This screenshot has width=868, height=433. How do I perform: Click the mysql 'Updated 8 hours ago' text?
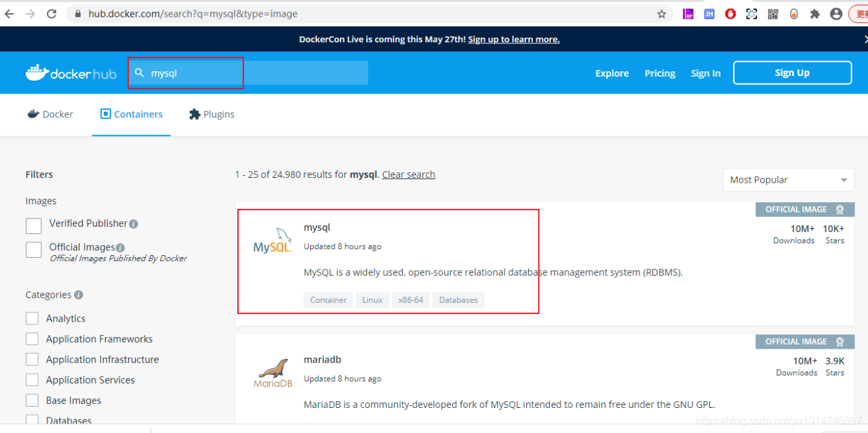[342, 246]
